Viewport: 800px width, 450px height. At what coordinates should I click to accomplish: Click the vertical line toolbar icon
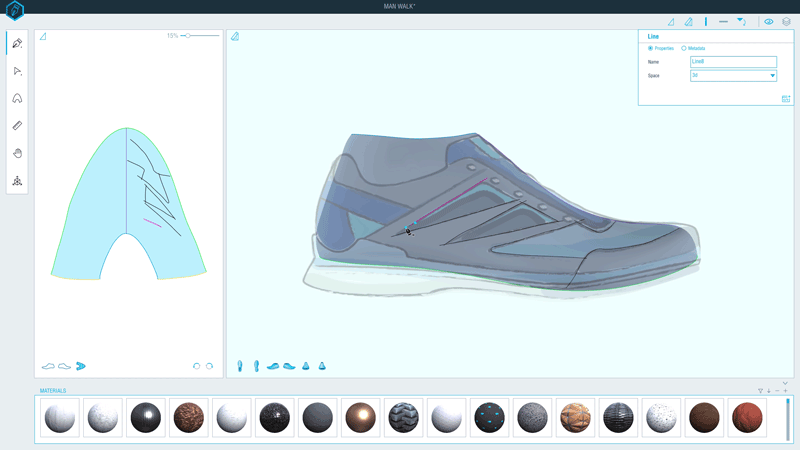(706, 21)
